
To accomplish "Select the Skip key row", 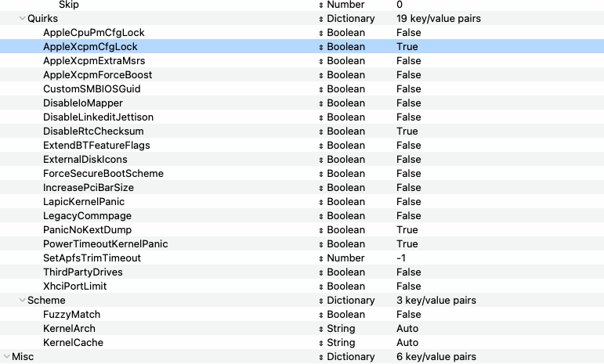I will 69,5.
